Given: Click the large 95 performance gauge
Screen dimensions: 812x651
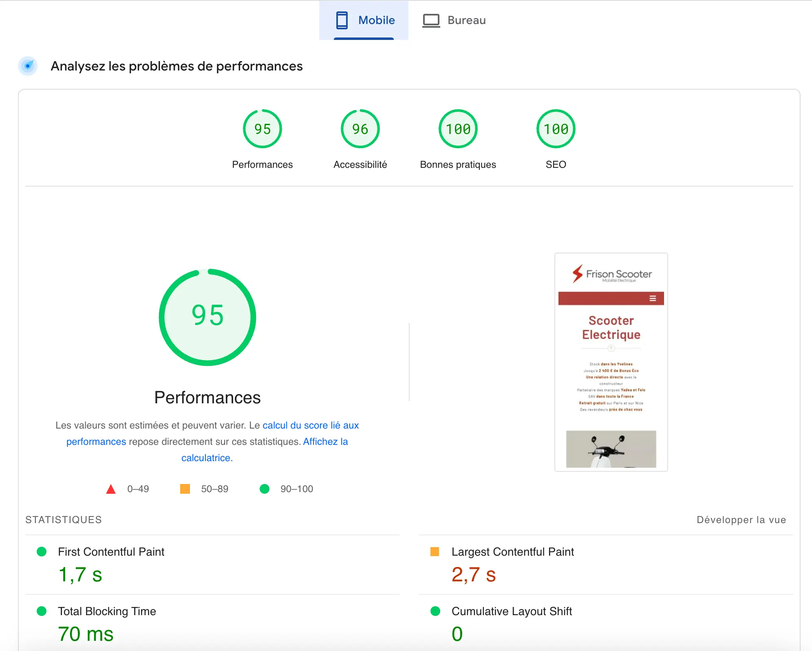Looking at the screenshot, I should pyautogui.click(x=207, y=317).
